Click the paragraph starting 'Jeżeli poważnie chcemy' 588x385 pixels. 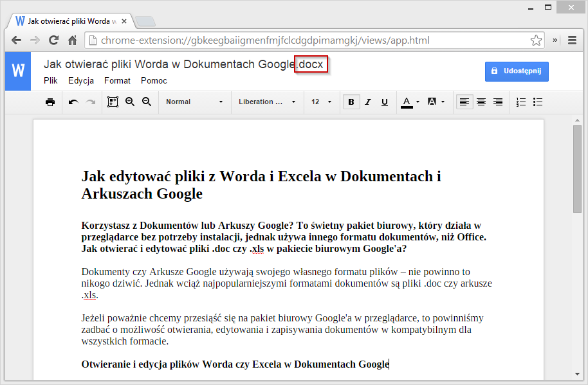pos(282,330)
